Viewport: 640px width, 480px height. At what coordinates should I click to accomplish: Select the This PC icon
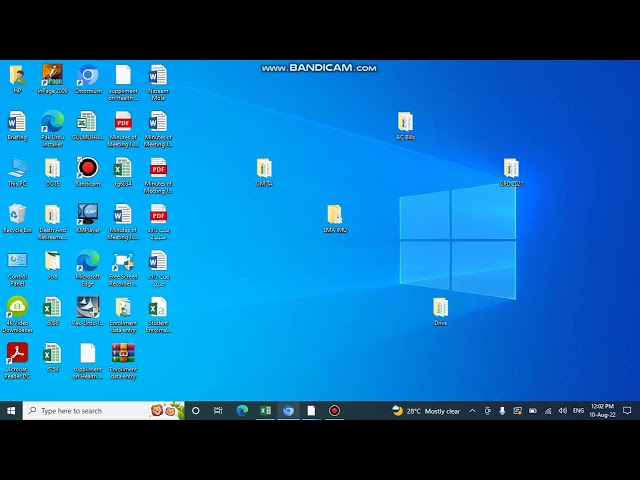point(17,172)
